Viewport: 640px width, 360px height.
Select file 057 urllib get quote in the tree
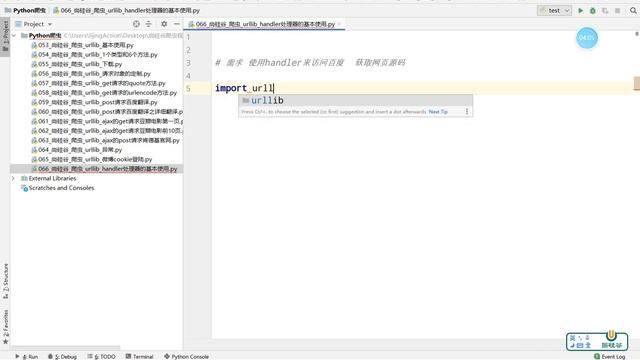click(98, 83)
